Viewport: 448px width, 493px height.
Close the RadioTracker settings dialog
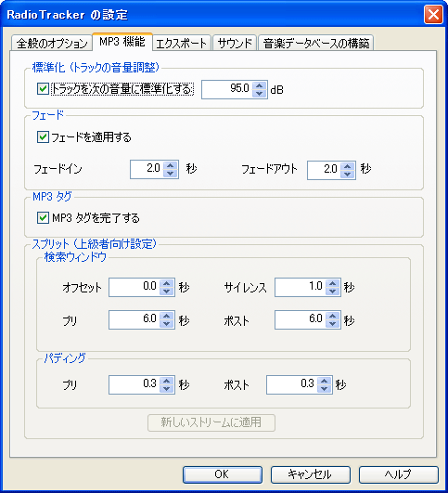point(433,15)
